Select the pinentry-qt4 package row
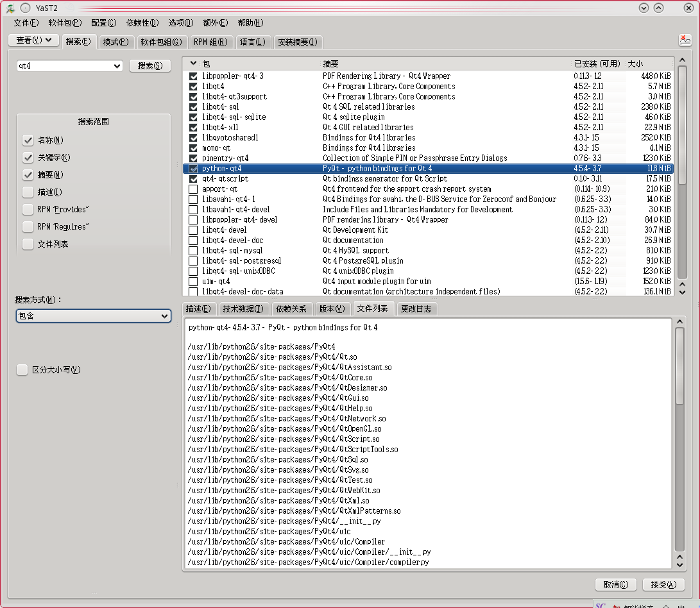This screenshot has width=700, height=608. pyautogui.click(x=428, y=158)
